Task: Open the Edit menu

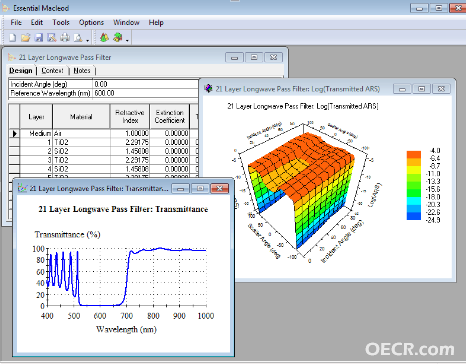Action: (x=37, y=22)
